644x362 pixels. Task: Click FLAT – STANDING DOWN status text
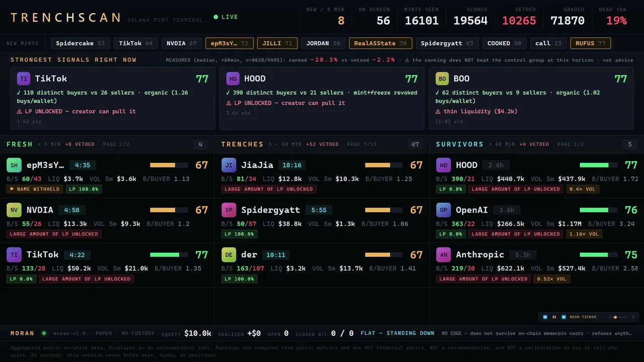[397, 333]
